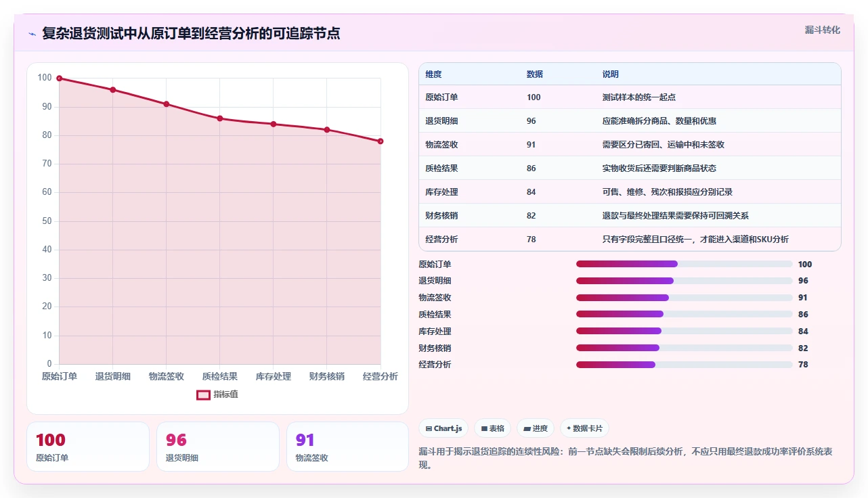Click description 应能准确拆分商品、数量和优惠
The height and width of the screenshot is (498, 868).
659,121
